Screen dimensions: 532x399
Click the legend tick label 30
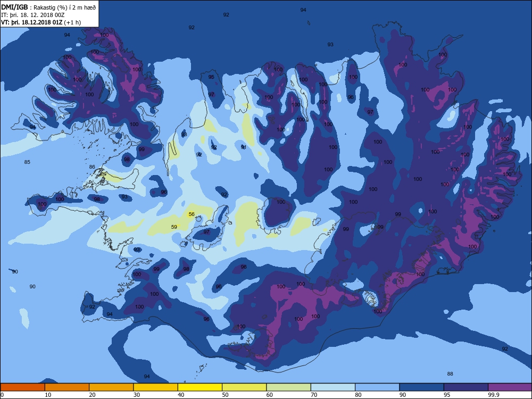pyautogui.click(x=137, y=395)
